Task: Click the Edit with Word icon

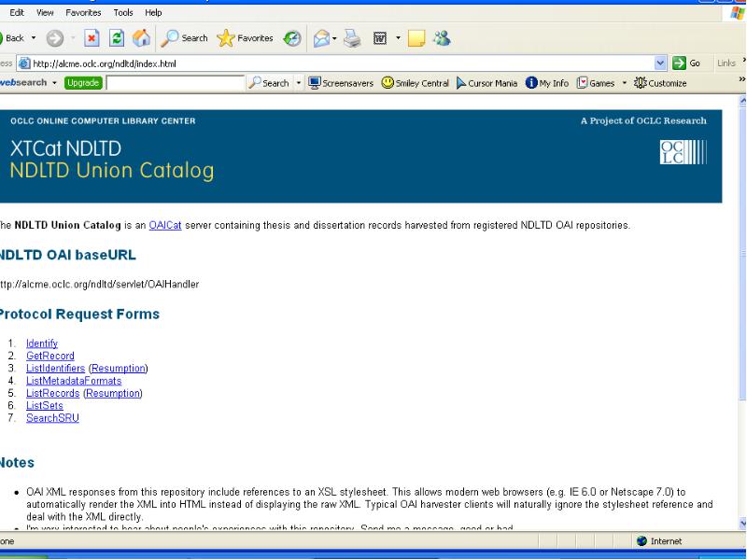Action: [380, 38]
